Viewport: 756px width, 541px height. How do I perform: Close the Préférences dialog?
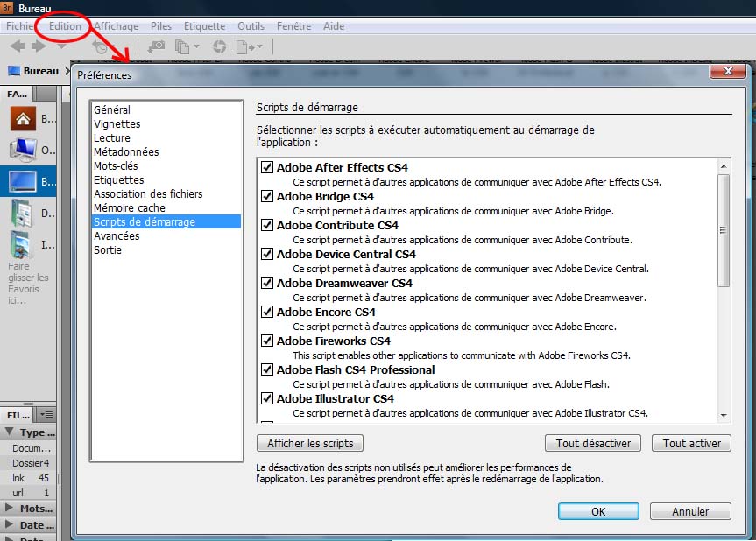pyautogui.click(x=728, y=71)
